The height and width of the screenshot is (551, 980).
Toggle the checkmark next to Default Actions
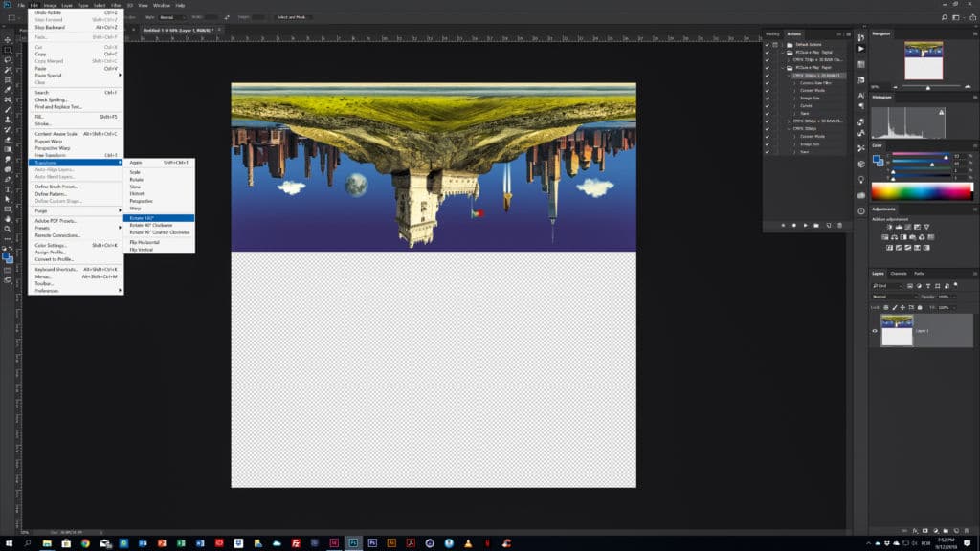[x=768, y=45]
